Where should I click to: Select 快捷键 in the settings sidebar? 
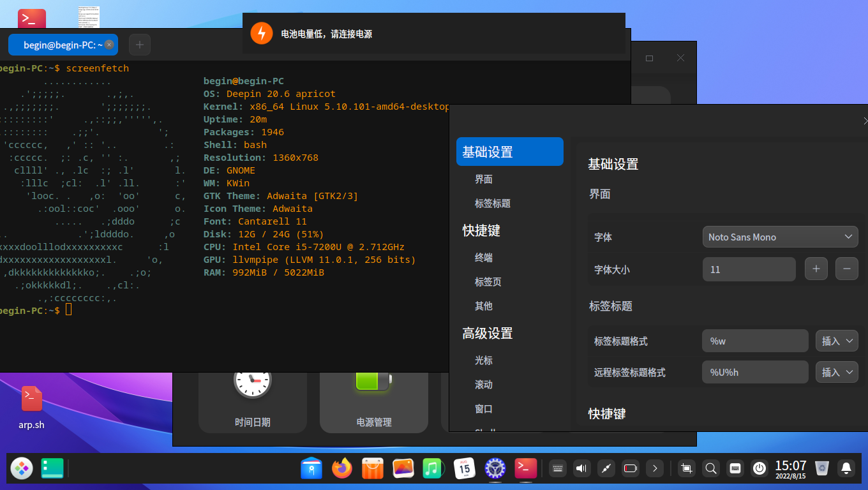[481, 230]
